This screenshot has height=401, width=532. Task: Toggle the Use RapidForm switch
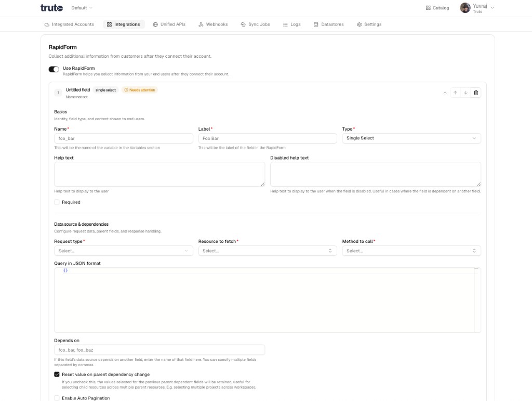coord(54,69)
